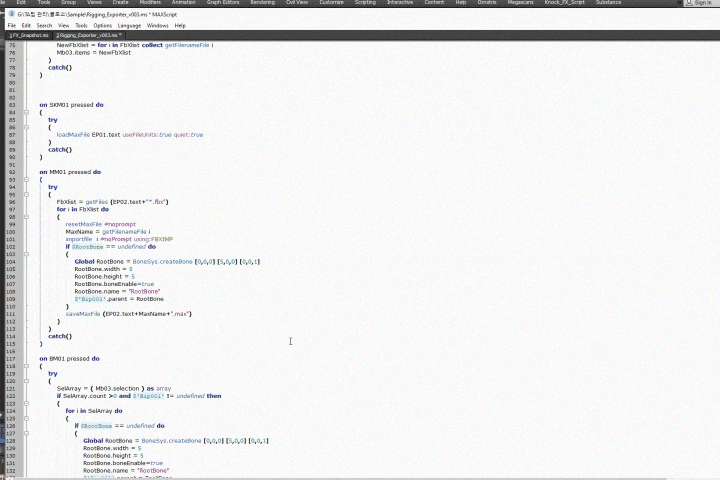Click the text 'on SKM01 pressed do'
Viewport: 720px width, 480px height.
[72, 105]
